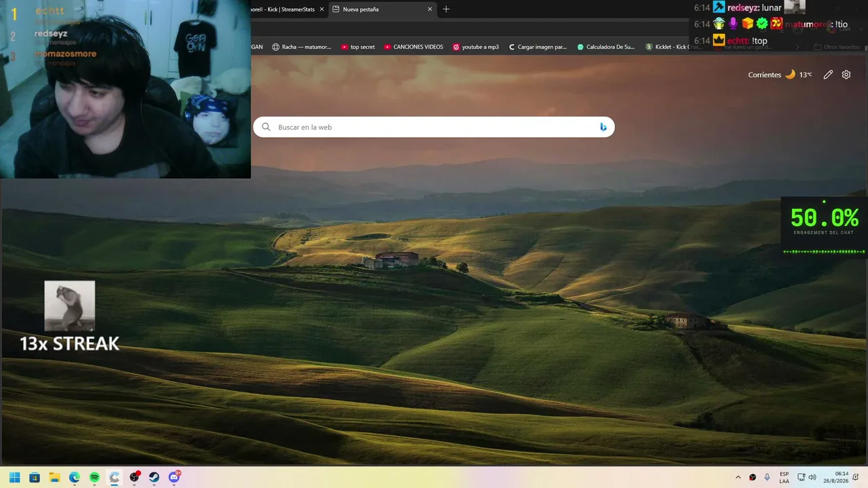
Task: Click the microphone icon in the system tray
Action: pyautogui.click(x=767, y=477)
